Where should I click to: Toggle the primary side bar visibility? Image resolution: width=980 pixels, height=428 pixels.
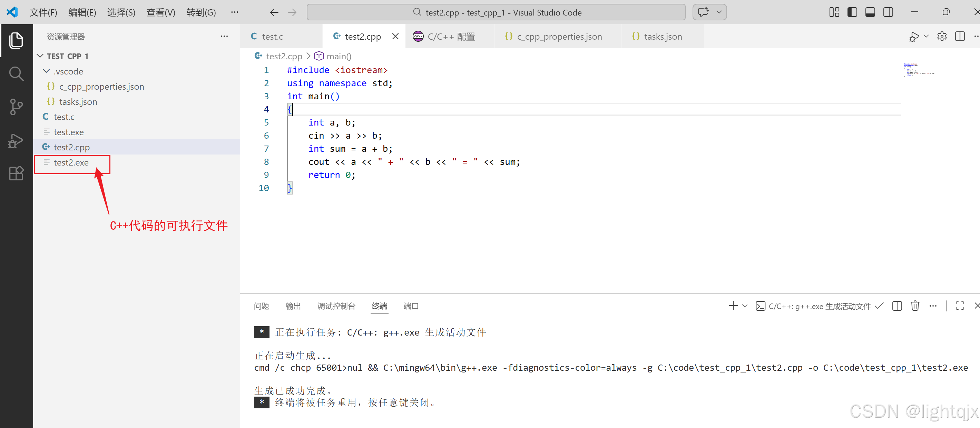[852, 12]
